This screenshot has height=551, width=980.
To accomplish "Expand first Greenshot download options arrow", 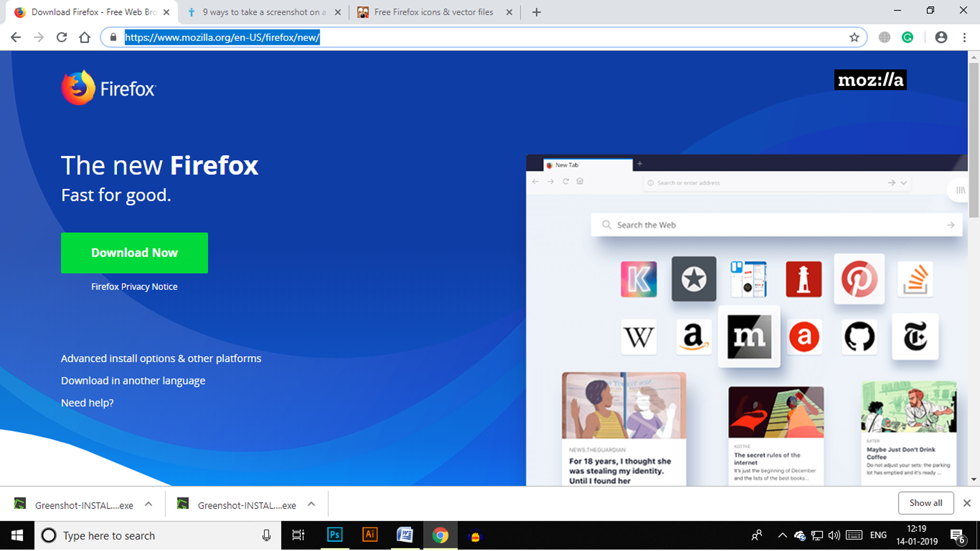I will (x=149, y=505).
